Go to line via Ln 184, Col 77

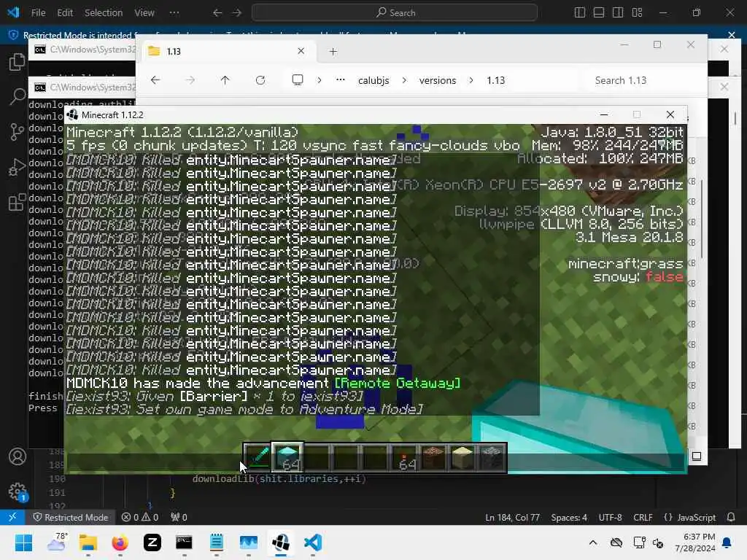click(x=512, y=517)
